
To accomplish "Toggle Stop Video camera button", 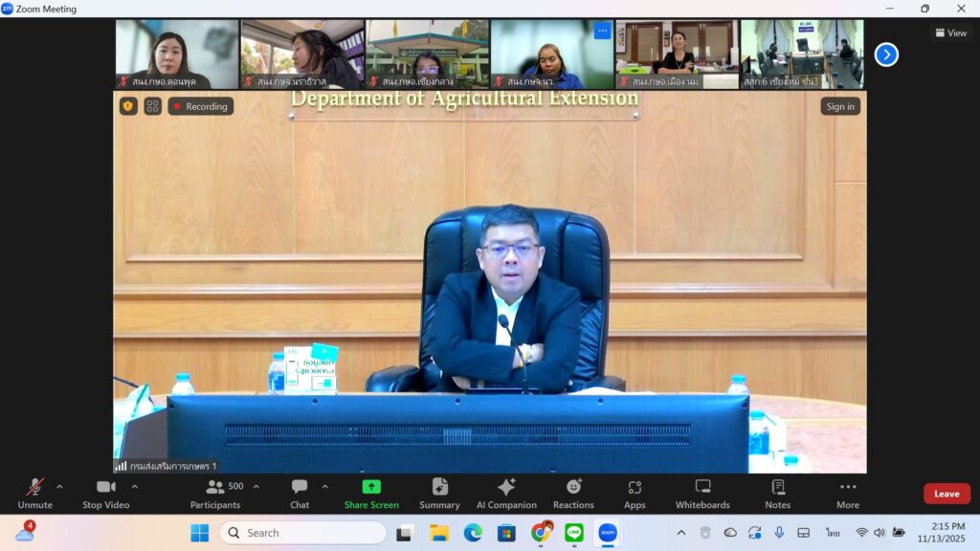I will (x=105, y=493).
